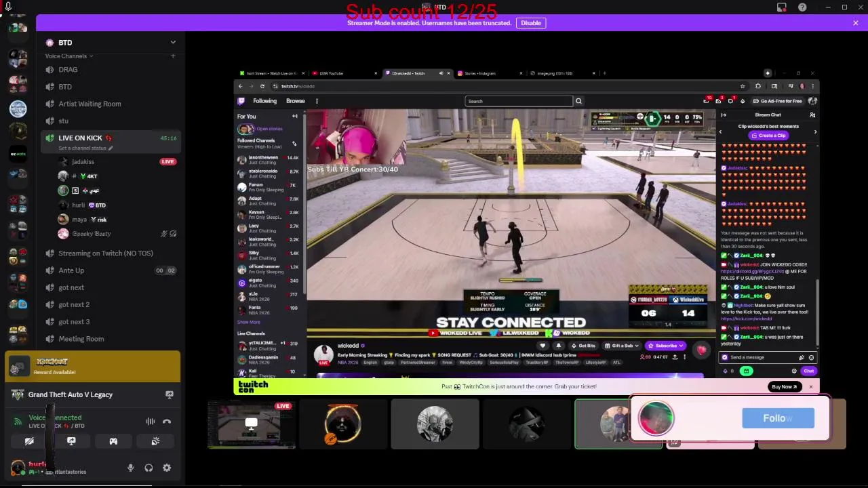This screenshot has width=868, height=488.
Task: Create a channel under Voice Channels
Action: pos(173,56)
